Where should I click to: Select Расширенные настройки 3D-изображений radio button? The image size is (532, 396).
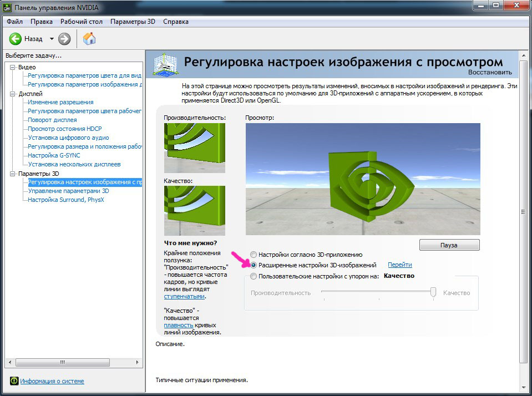pos(254,265)
